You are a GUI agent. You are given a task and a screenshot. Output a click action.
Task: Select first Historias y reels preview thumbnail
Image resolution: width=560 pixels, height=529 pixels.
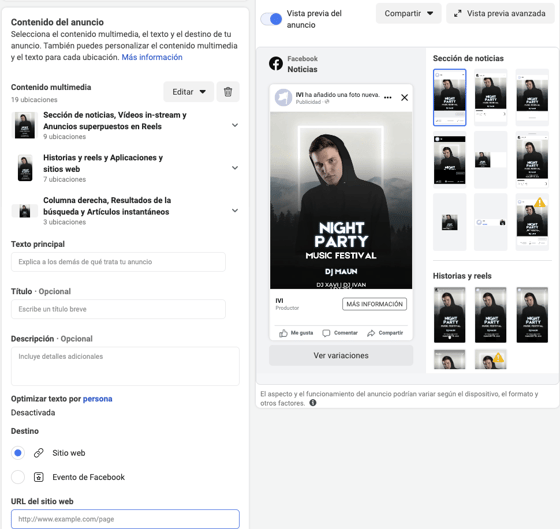(450, 315)
